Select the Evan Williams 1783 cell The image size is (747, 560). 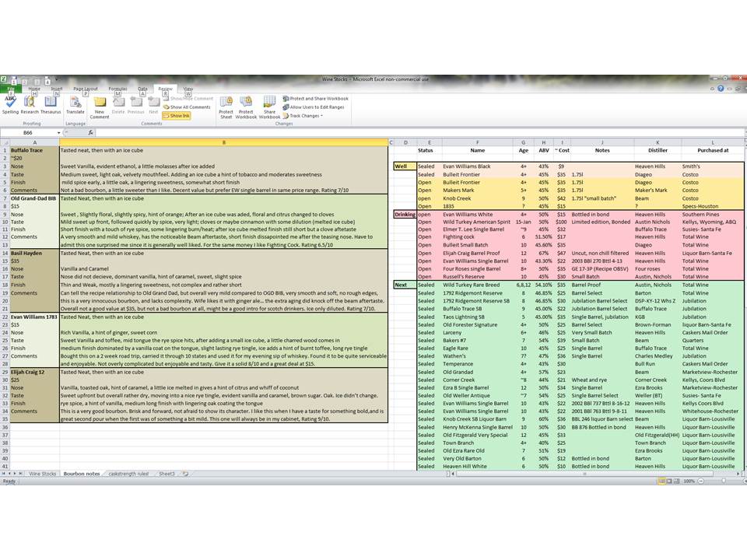(x=35, y=317)
